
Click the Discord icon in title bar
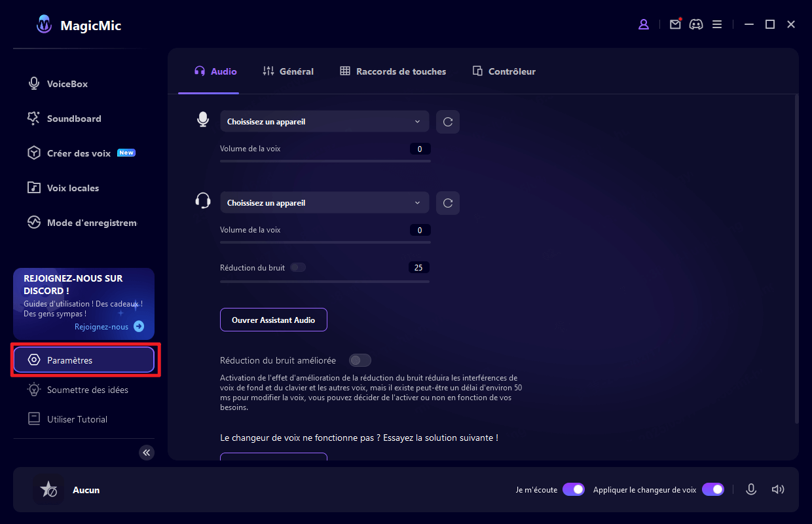tap(696, 24)
